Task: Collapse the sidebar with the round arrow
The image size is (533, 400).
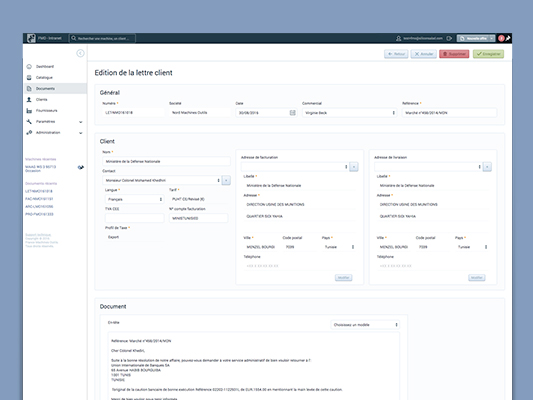Action: click(80, 53)
